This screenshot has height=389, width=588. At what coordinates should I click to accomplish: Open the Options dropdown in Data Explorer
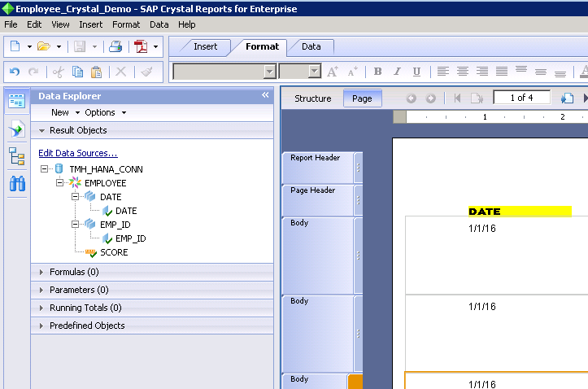click(x=106, y=112)
